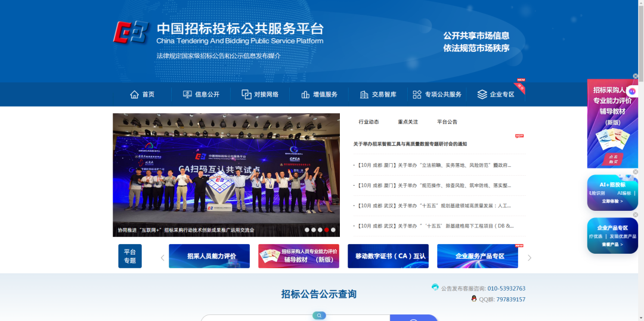
Task: Show previous 平台专题 banners with left chevron
Action: 162,258
